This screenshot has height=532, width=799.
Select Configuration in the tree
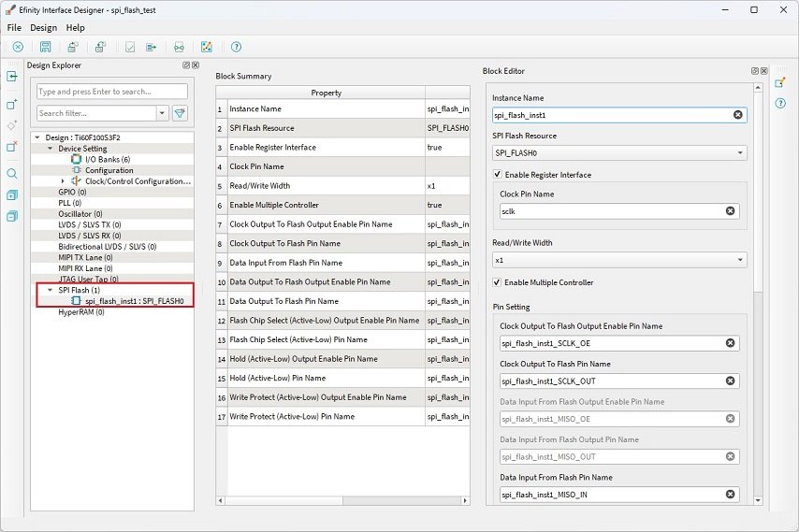(x=109, y=170)
